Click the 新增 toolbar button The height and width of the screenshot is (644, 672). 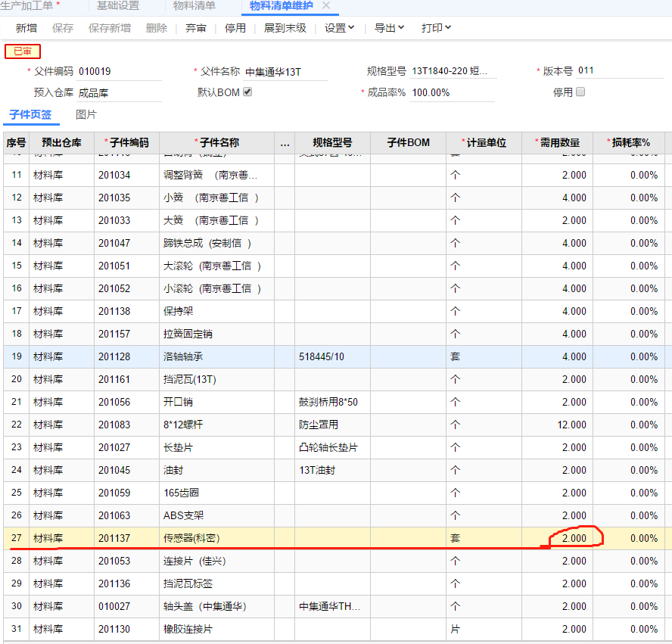click(x=26, y=28)
